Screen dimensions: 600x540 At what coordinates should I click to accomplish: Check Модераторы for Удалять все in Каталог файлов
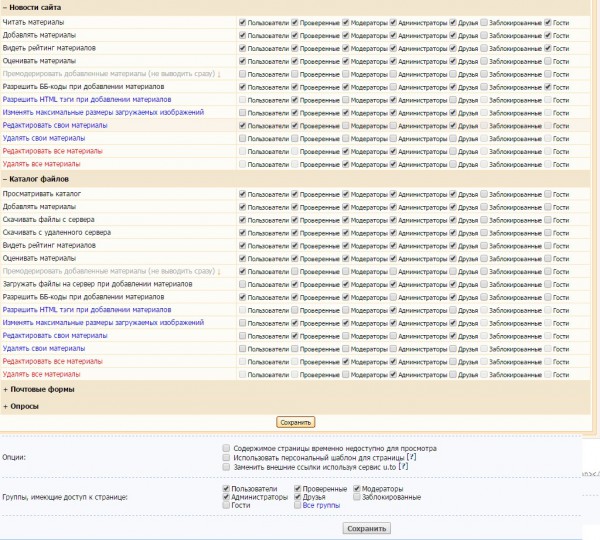346,374
